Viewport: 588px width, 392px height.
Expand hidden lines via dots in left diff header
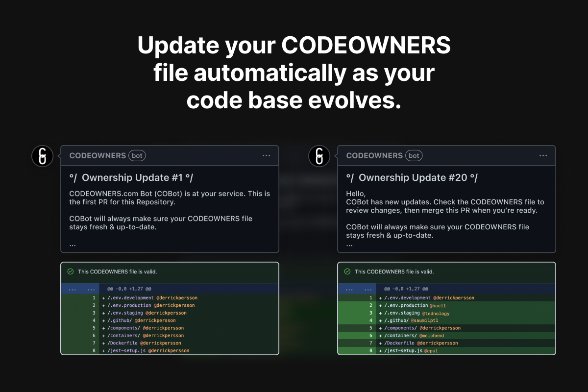click(x=80, y=289)
